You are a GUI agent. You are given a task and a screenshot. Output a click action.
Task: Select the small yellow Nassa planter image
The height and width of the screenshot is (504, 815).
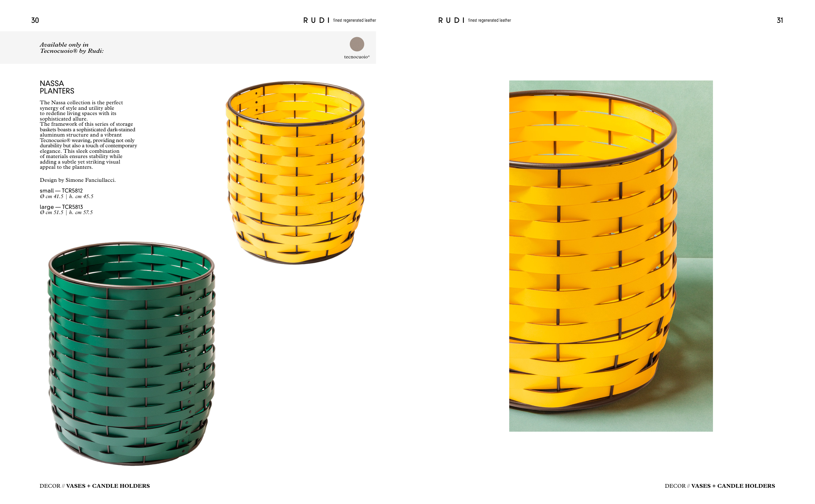295,173
